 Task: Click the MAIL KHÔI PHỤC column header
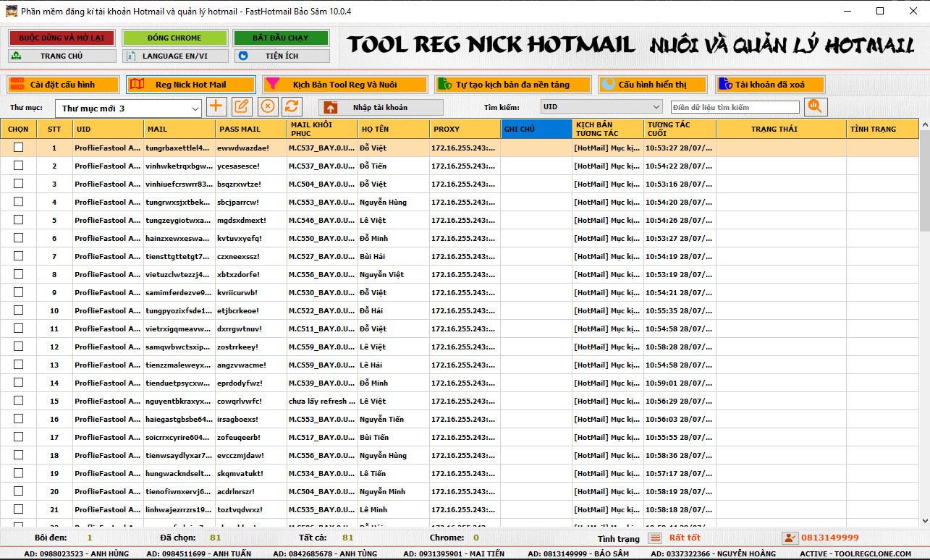(322, 129)
